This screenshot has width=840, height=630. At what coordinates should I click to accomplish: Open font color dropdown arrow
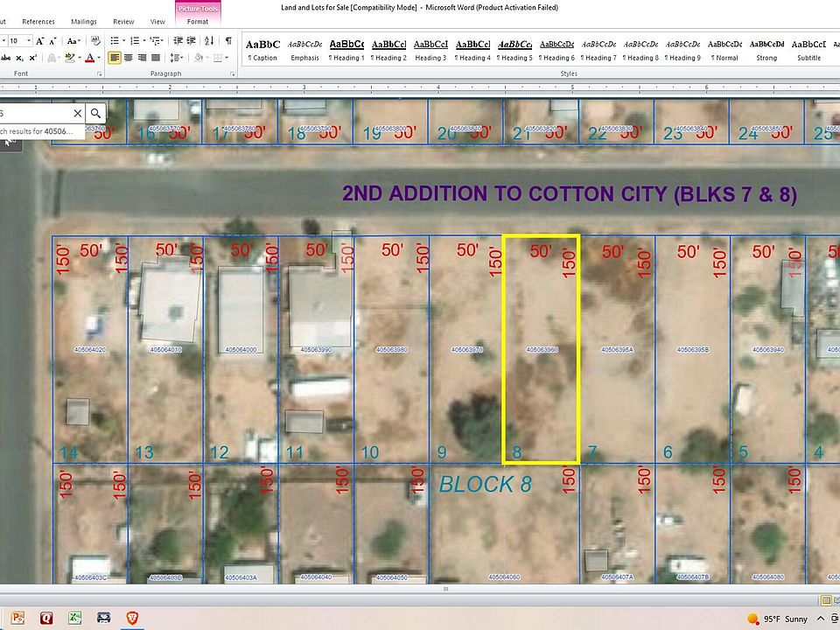tap(99, 58)
